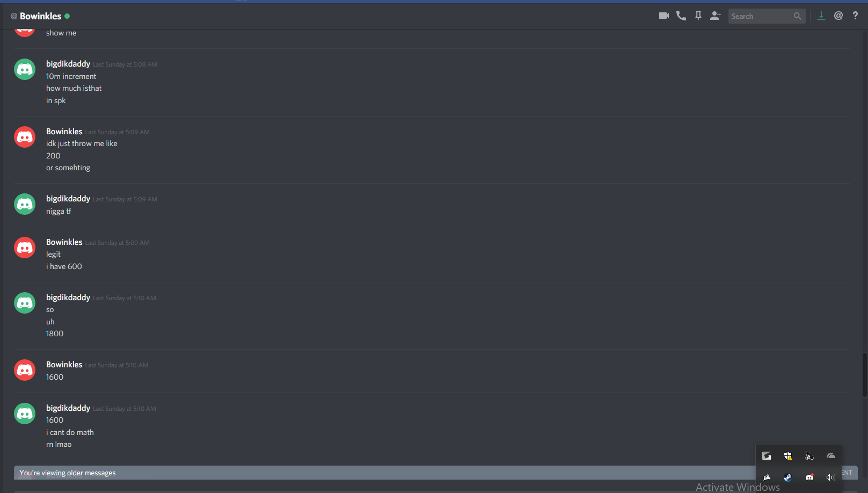This screenshot has height=493, width=868.
Task: Click the download apps icon
Action: (821, 16)
